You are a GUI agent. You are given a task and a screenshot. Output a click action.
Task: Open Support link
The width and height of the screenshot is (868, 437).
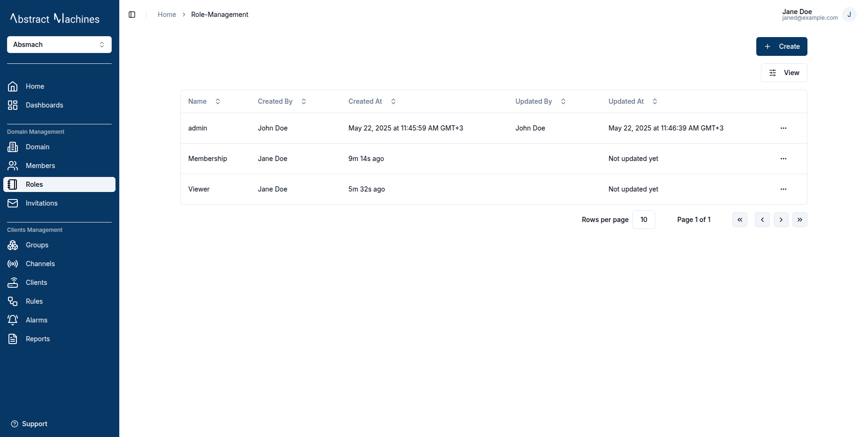pyautogui.click(x=29, y=424)
